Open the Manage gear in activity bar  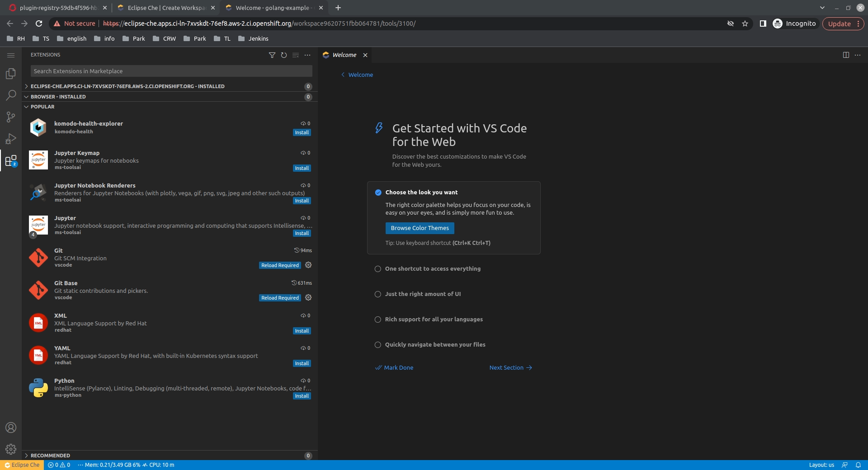click(11, 449)
